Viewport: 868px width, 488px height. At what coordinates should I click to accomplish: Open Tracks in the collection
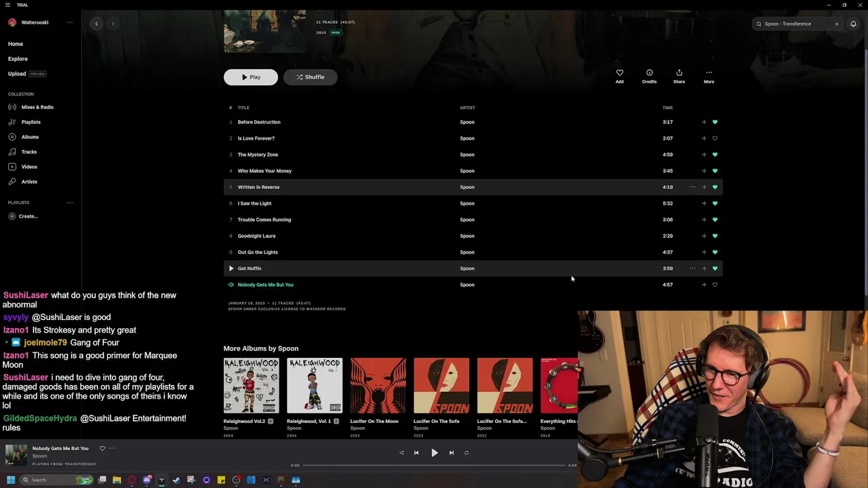coord(22,152)
